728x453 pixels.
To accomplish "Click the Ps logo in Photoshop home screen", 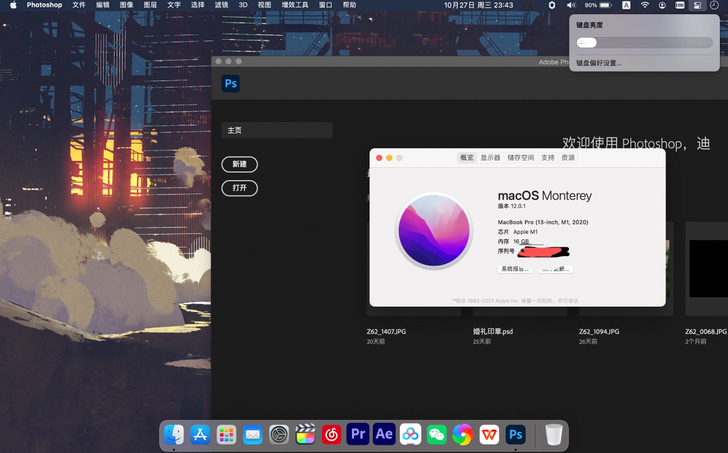I will (231, 84).
